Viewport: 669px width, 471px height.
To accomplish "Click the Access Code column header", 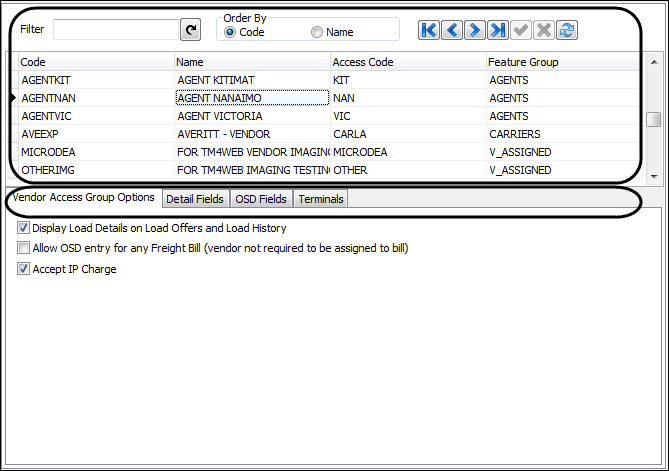I will tap(408, 62).
